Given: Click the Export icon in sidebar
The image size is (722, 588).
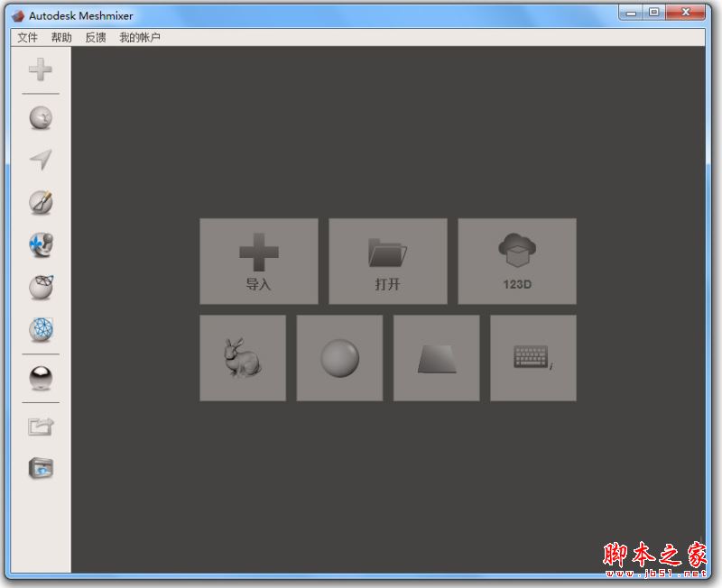Looking at the screenshot, I should point(41,427).
